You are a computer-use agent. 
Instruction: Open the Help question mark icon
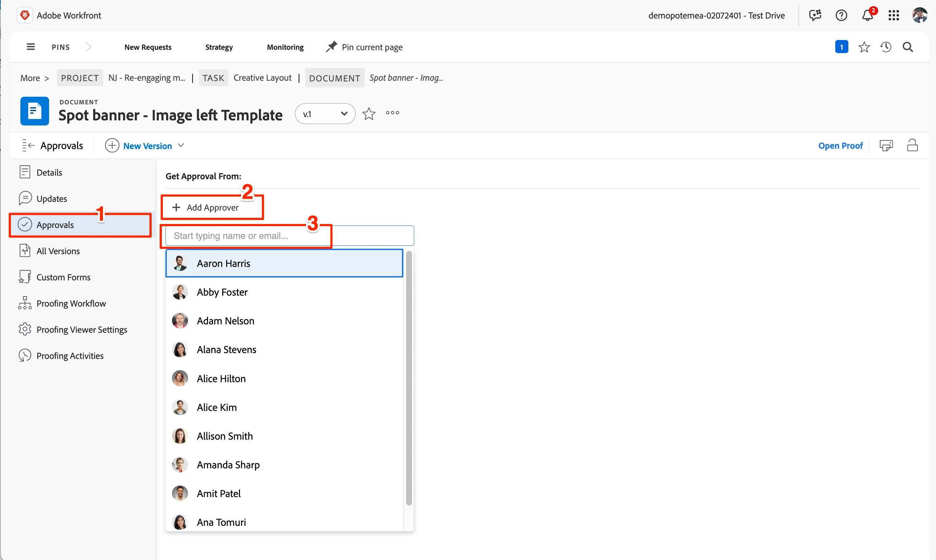click(841, 16)
